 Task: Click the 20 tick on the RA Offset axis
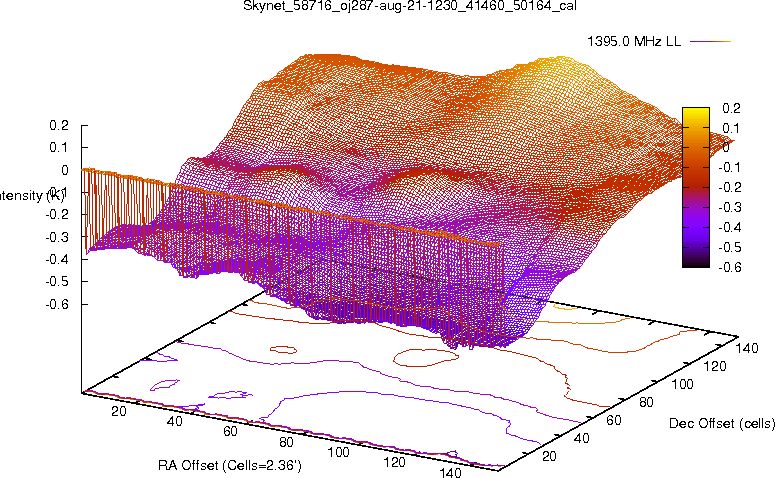click(x=119, y=411)
